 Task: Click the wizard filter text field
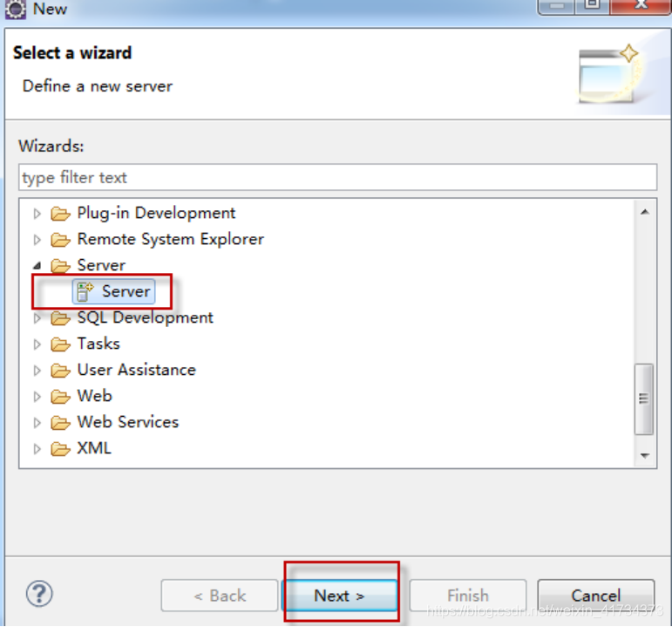(x=337, y=177)
